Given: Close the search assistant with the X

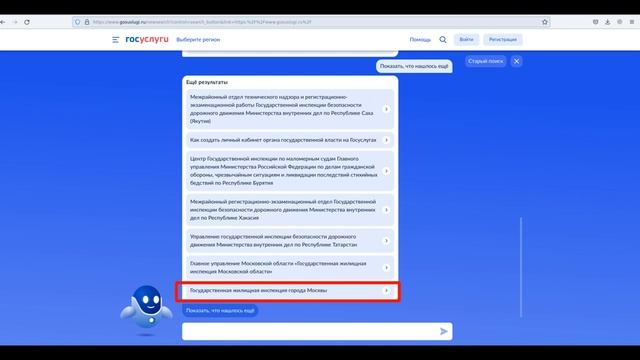Looking at the screenshot, I should (516, 61).
